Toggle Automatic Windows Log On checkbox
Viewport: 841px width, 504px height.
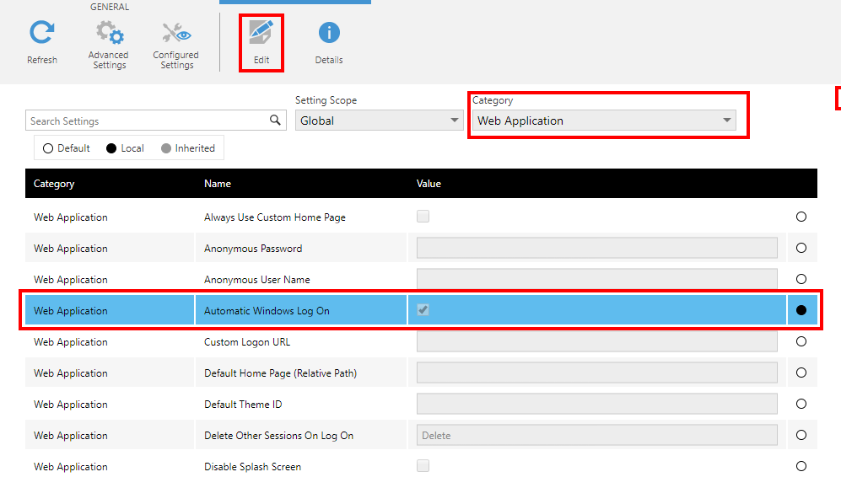[423, 310]
